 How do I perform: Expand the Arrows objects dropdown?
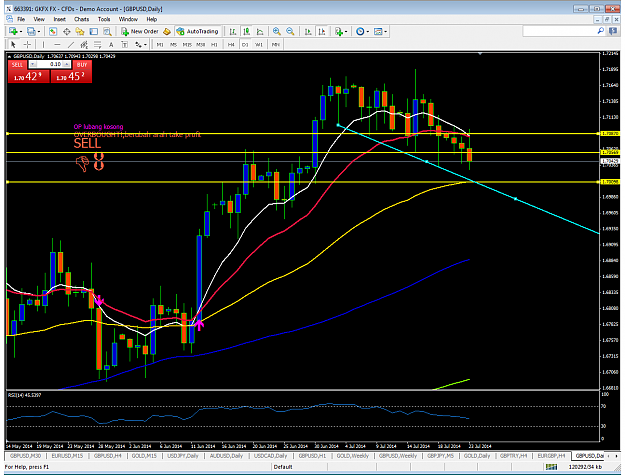(145, 45)
